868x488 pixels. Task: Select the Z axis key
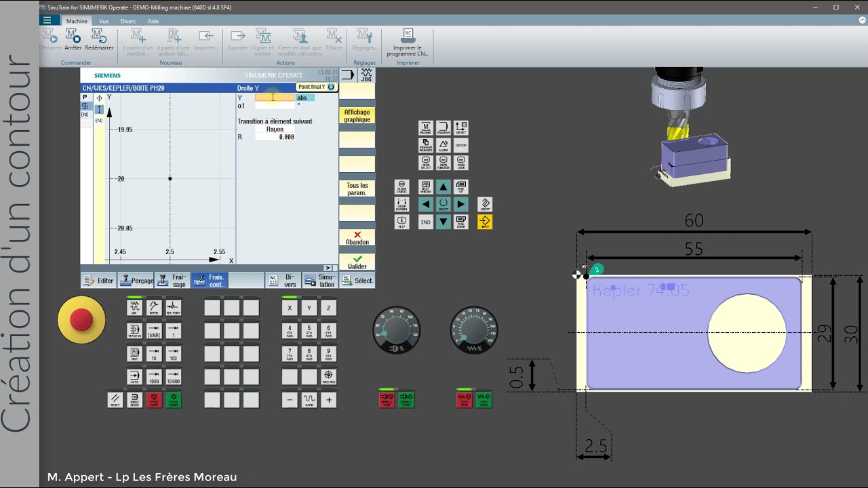[x=329, y=308]
